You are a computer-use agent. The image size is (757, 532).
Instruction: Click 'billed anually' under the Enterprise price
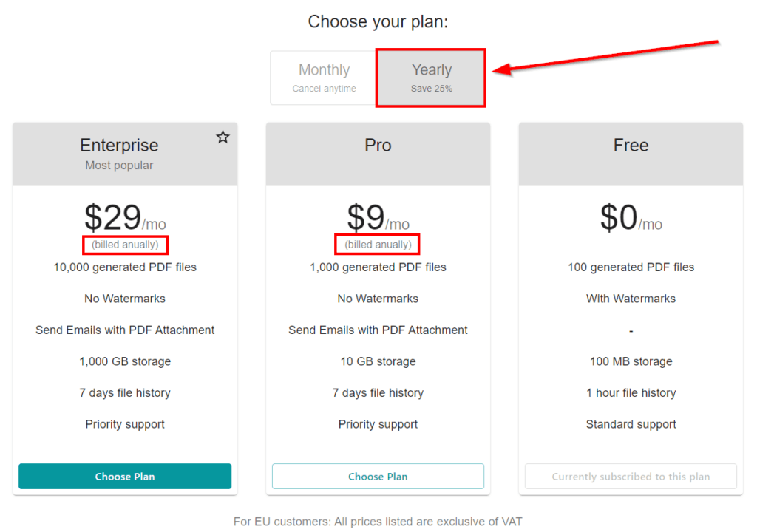125,245
